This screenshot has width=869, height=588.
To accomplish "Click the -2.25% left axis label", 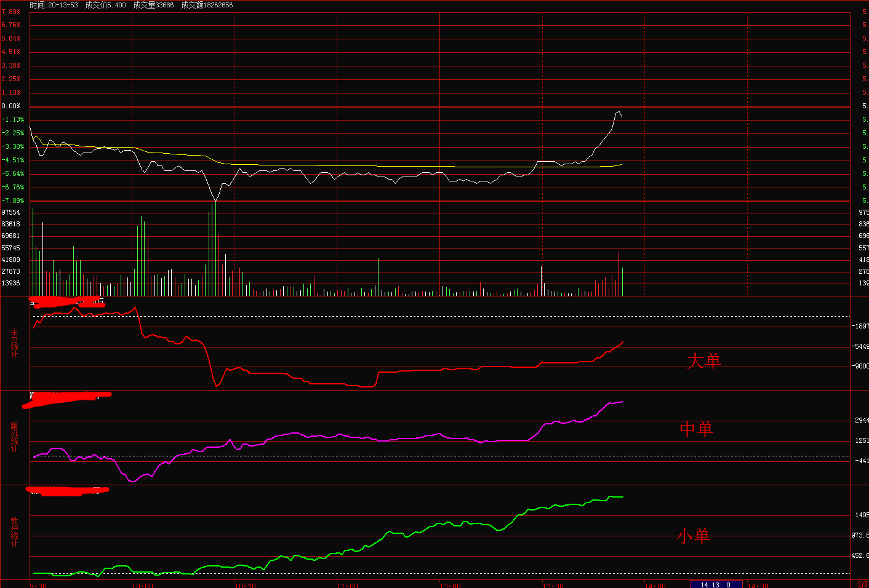I will 12,133.
